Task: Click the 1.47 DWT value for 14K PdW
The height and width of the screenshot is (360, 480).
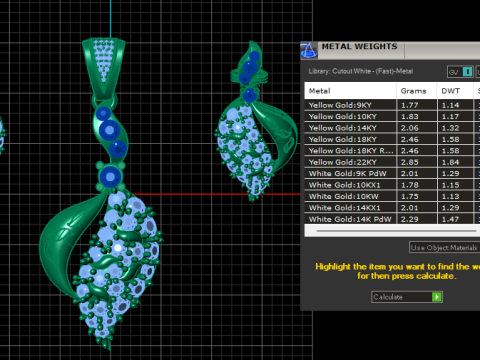Action: 450,219
